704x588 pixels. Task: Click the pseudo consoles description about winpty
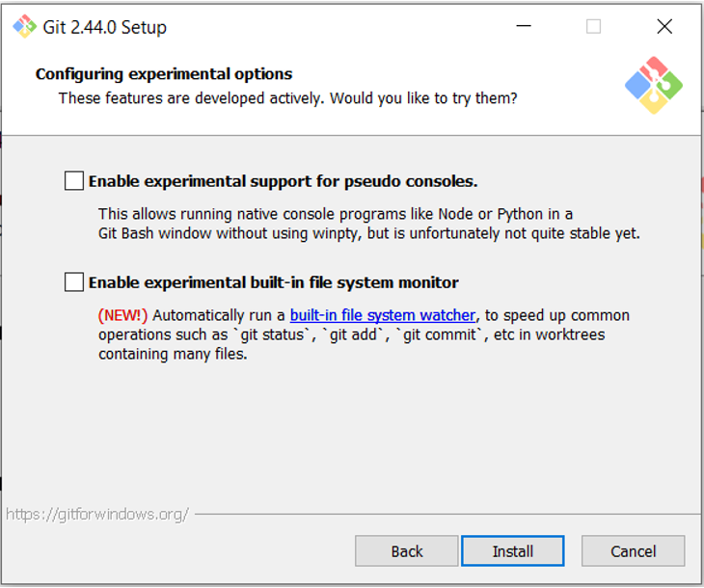tap(368, 233)
